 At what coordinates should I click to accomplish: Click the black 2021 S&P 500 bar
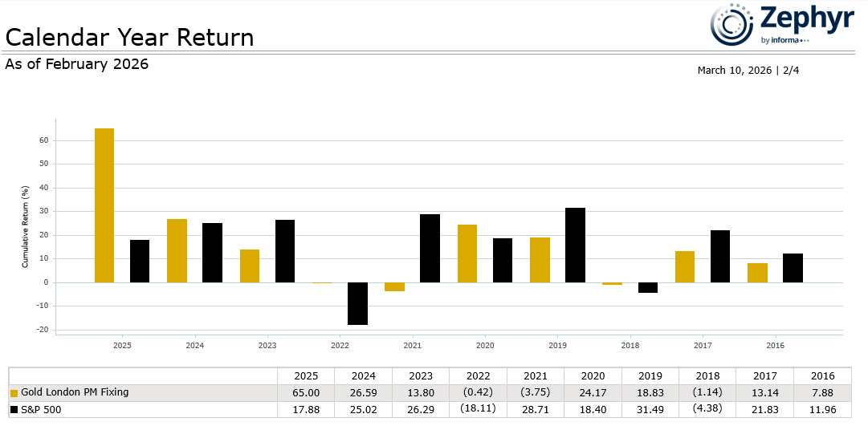[430, 248]
